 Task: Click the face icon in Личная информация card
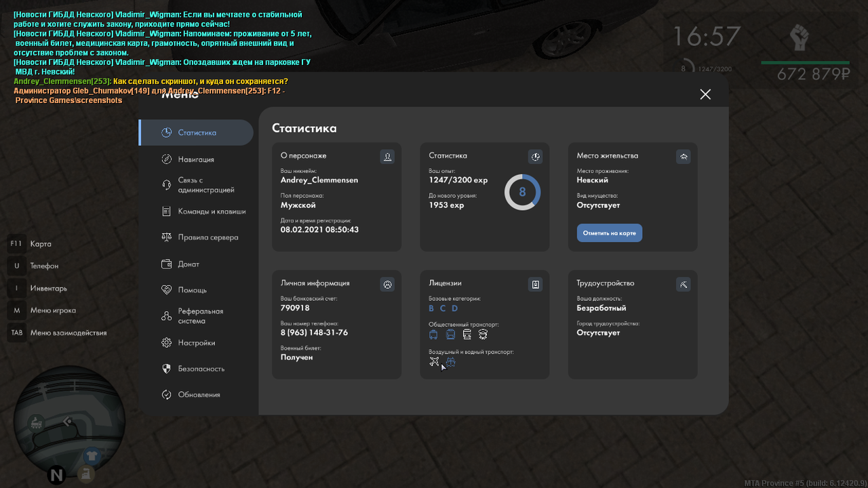coord(387,285)
